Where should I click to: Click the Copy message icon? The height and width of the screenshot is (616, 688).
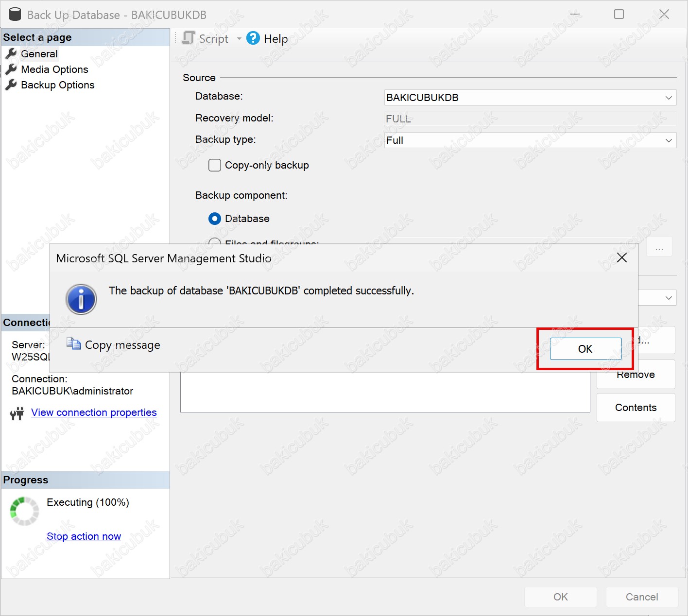pos(74,344)
